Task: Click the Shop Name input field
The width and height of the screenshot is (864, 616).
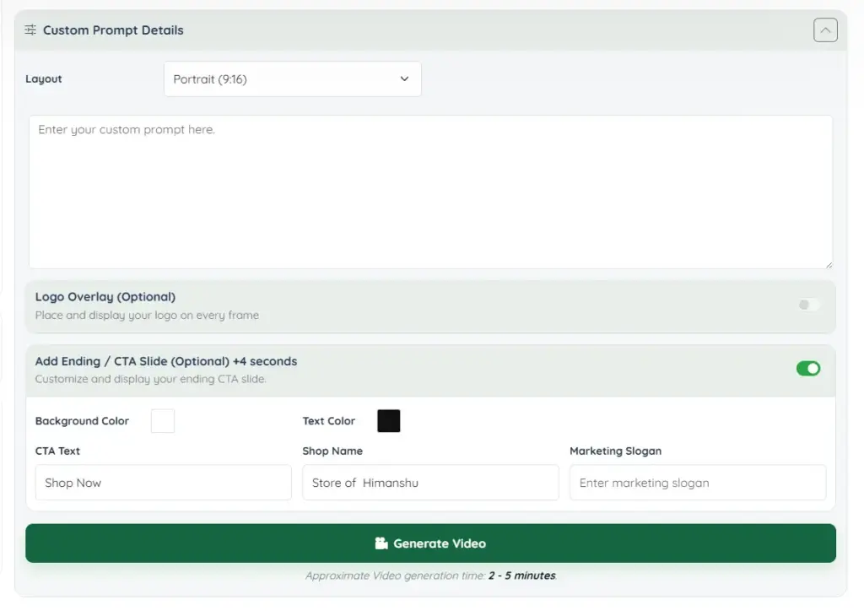Action: pyautogui.click(x=430, y=483)
